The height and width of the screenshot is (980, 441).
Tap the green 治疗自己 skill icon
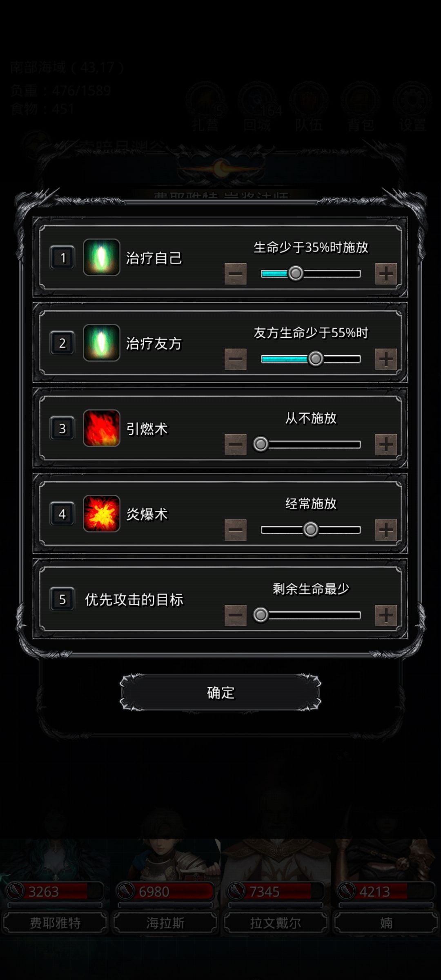click(x=101, y=257)
